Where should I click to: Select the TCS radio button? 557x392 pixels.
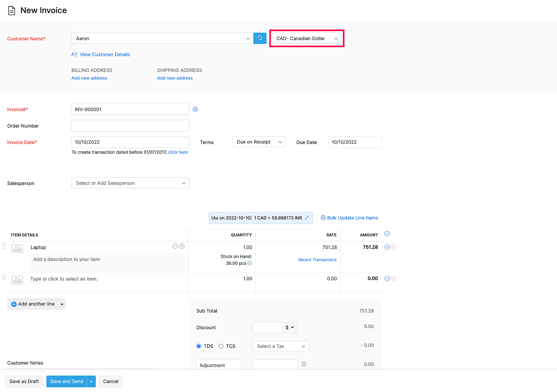coord(221,346)
